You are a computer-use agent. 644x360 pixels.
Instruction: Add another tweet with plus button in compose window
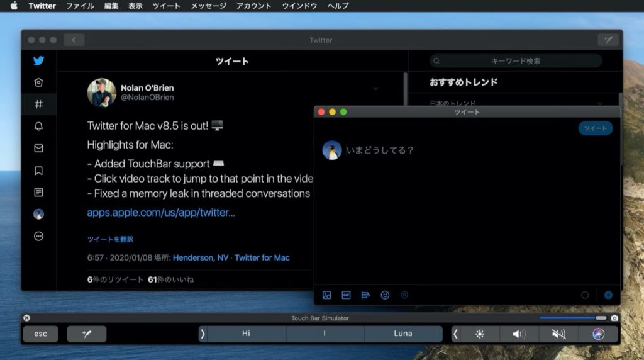pyautogui.click(x=609, y=295)
